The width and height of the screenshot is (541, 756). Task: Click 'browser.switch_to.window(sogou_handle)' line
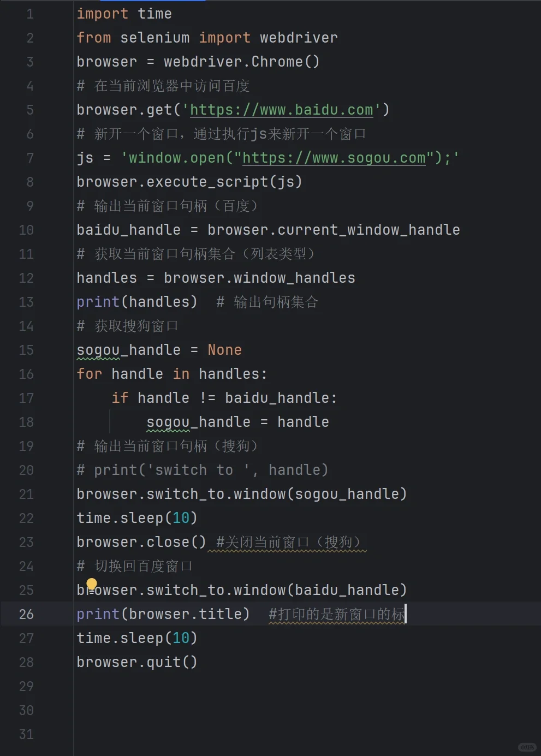click(x=242, y=494)
